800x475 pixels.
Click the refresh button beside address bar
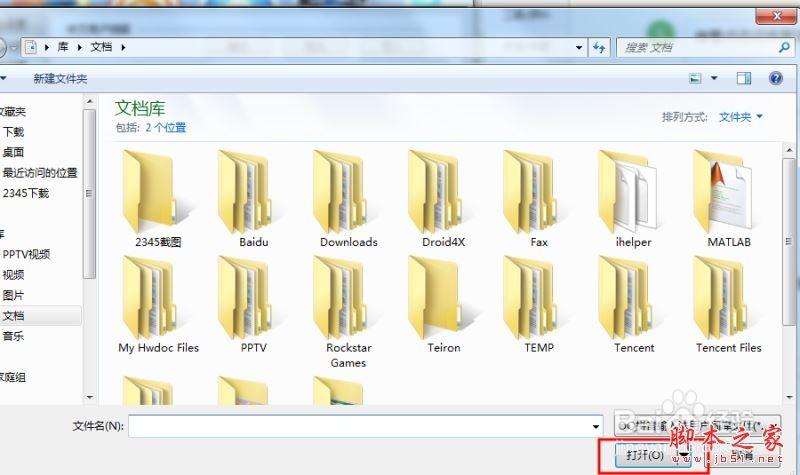[600, 47]
